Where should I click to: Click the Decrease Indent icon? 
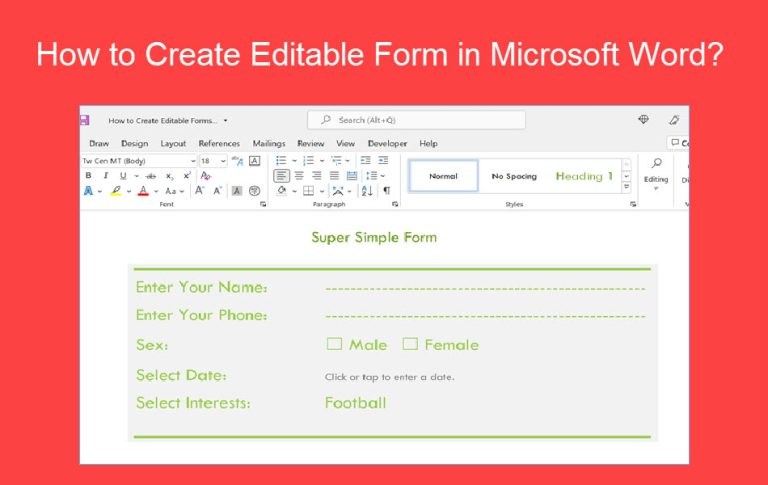coord(365,160)
